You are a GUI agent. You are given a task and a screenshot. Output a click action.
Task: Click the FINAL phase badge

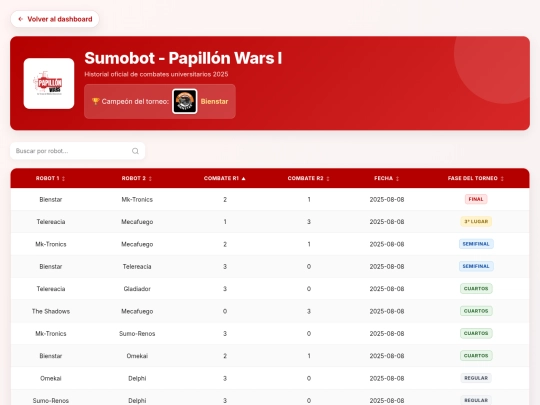[x=476, y=199]
